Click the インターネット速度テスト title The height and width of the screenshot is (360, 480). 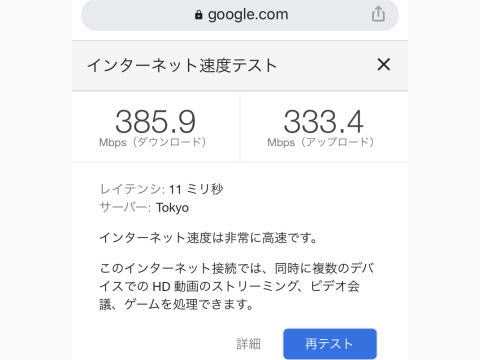coord(182,65)
